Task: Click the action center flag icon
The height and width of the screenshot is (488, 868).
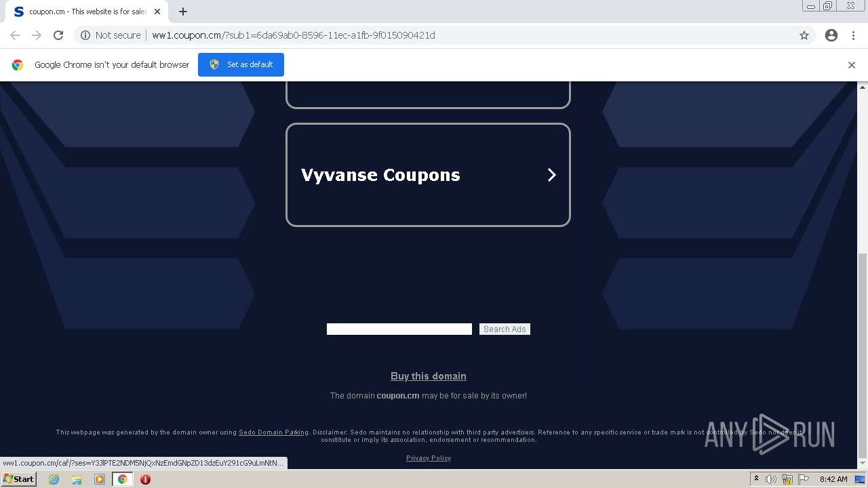Action: (804, 479)
